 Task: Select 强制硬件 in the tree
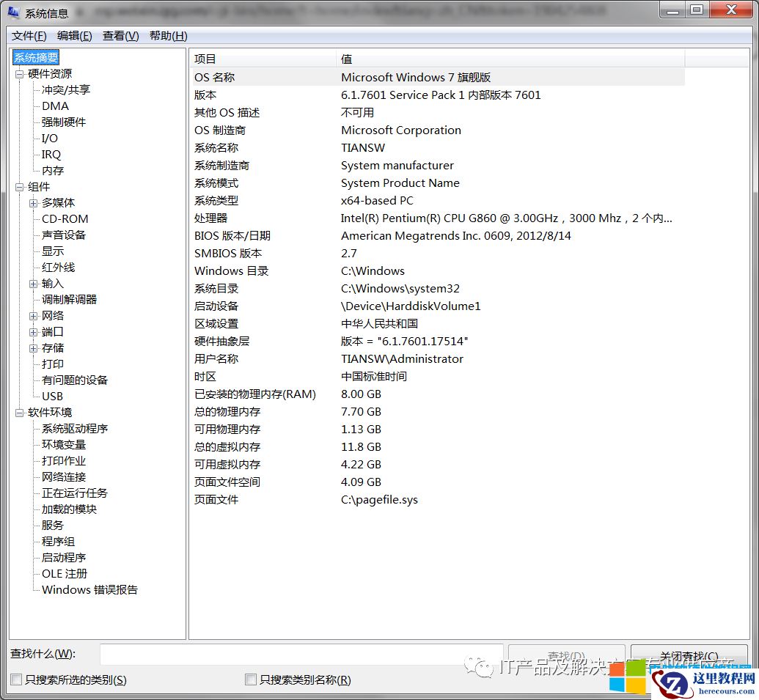tap(63, 122)
